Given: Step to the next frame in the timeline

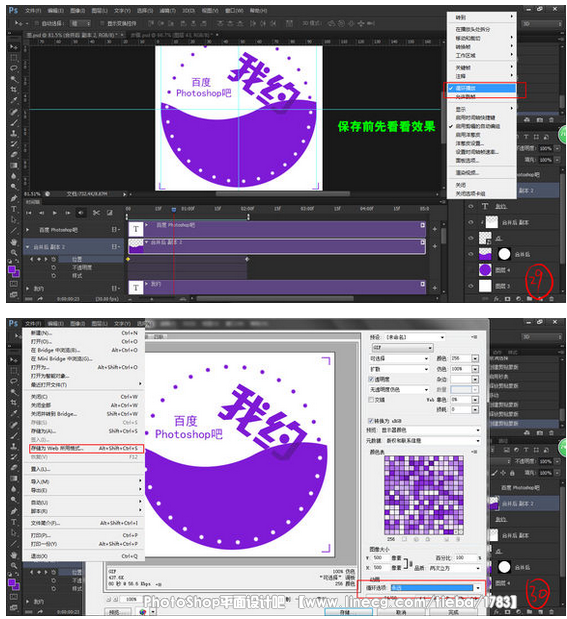Looking at the screenshot, I should click(x=68, y=213).
